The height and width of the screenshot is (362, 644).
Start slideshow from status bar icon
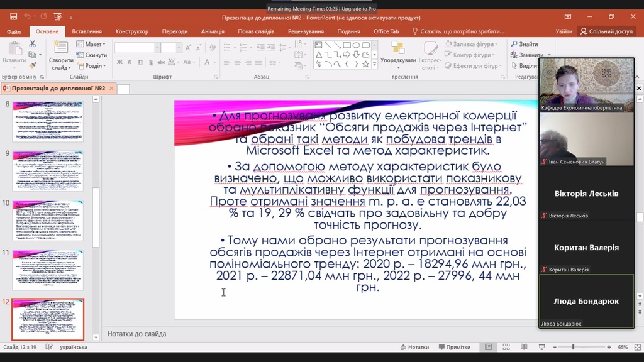click(x=541, y=347)
